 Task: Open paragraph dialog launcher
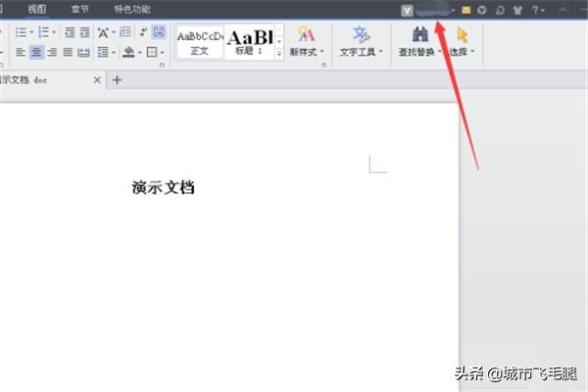(x=162, y=65)
